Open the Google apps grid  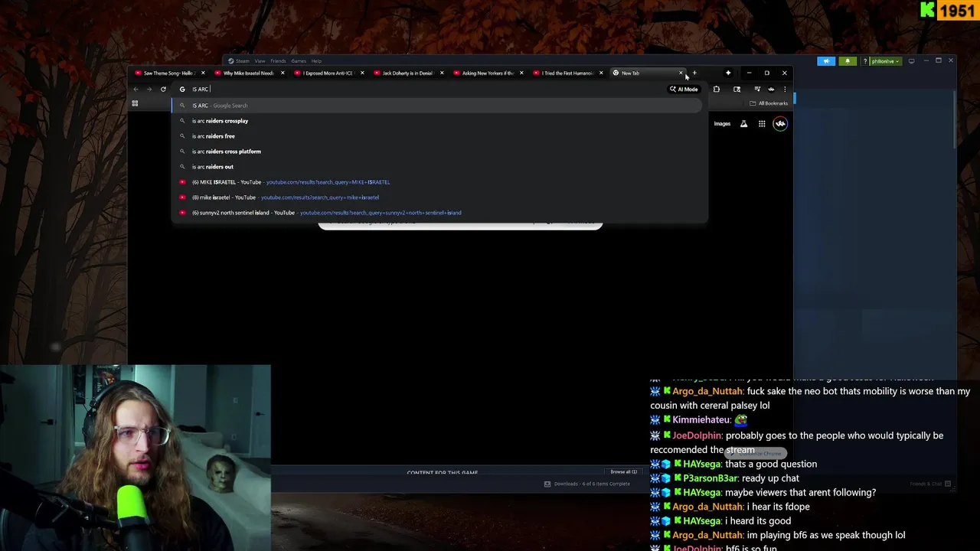(x=762, y=124)
